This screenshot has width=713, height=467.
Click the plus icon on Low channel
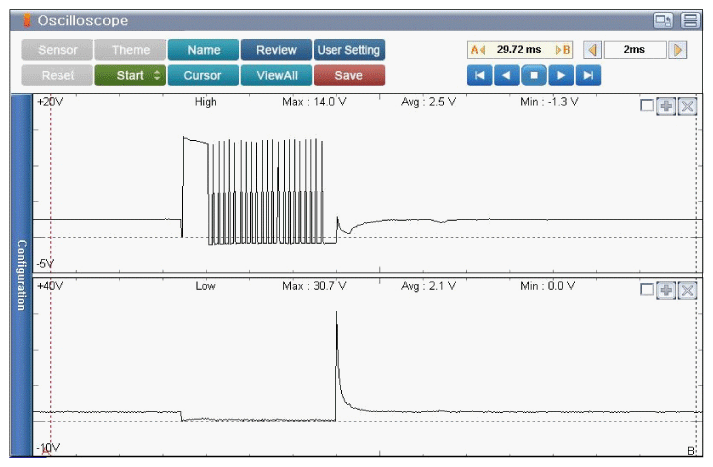click(x=667, y=289)
